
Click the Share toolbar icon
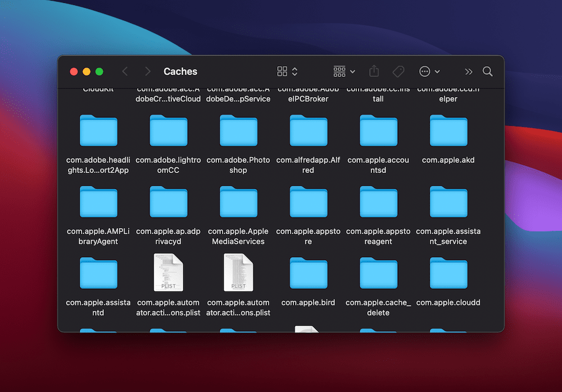374,71
